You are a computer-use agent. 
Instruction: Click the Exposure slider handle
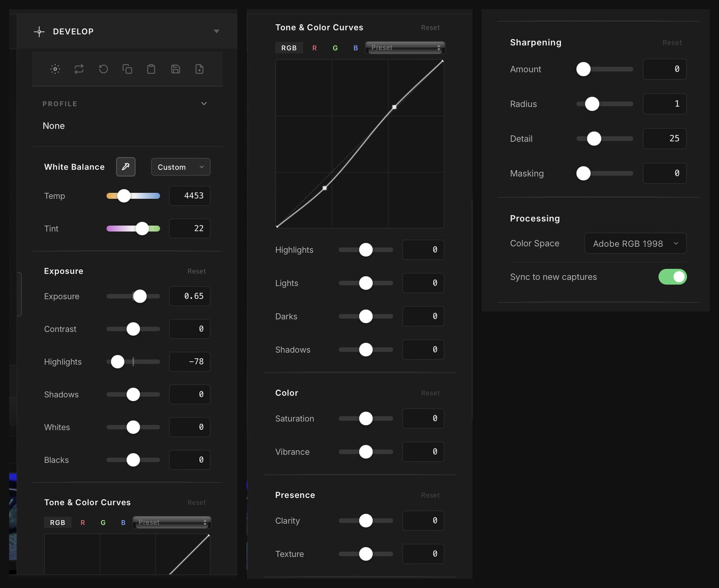[140, 296]
